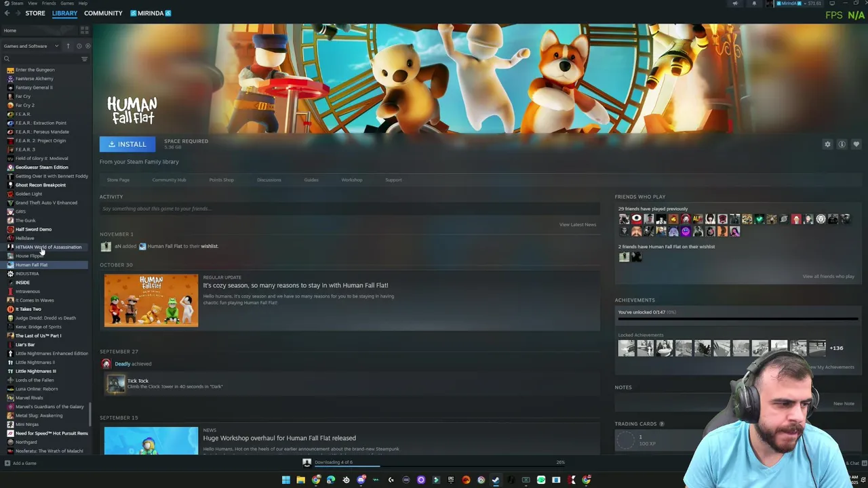Open Windows Start menu
Viewport: 868px width, 488px height.
pos(285,480)
